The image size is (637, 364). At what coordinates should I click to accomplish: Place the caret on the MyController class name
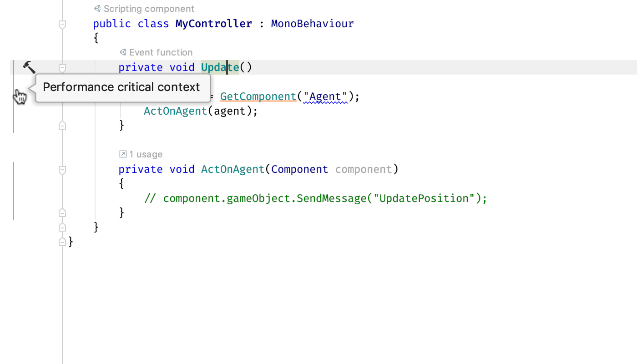click(214, 24)
